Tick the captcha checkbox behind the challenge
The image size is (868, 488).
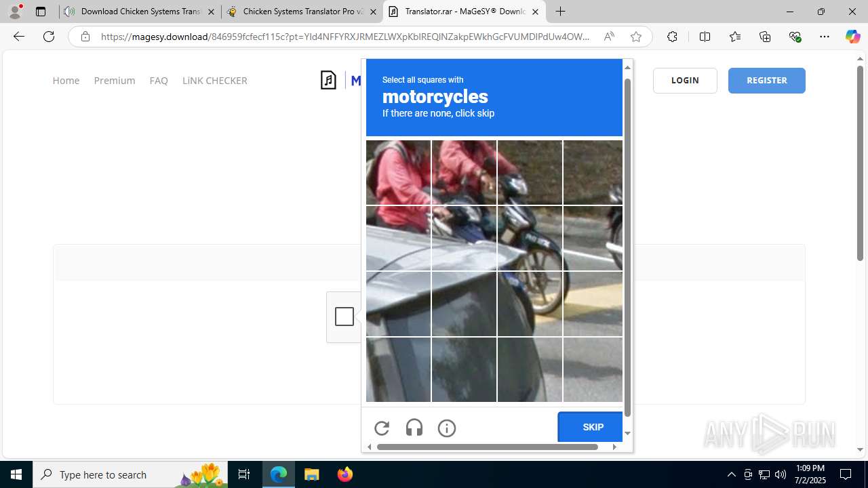pos(344,317)
